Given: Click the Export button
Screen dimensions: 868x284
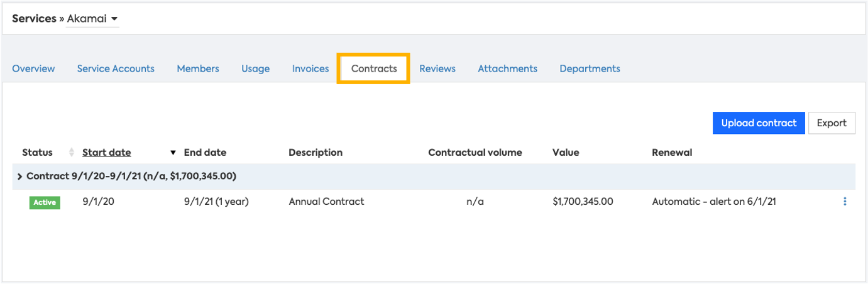Looking at the screenshot, I should point(832,123).
